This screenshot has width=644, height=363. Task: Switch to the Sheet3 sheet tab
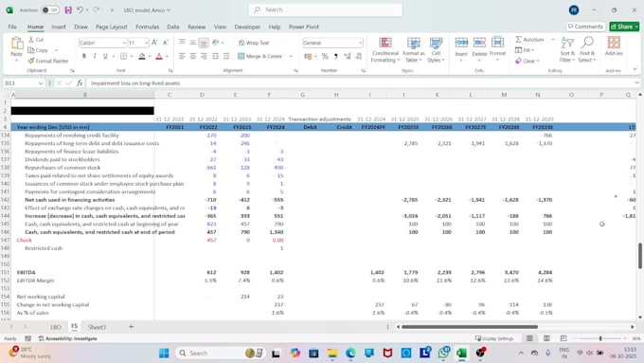pos(97,327)
